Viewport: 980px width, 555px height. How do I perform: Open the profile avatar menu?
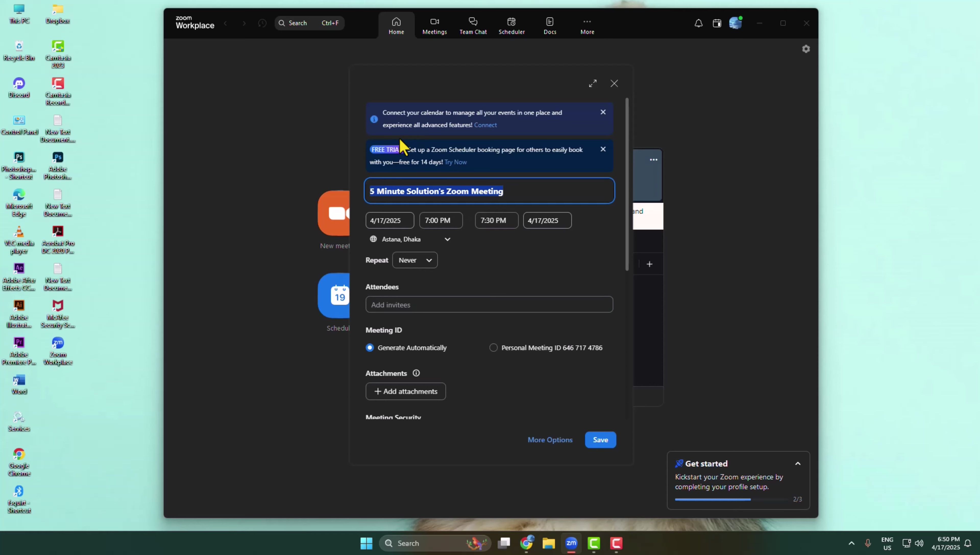(735, 23)
